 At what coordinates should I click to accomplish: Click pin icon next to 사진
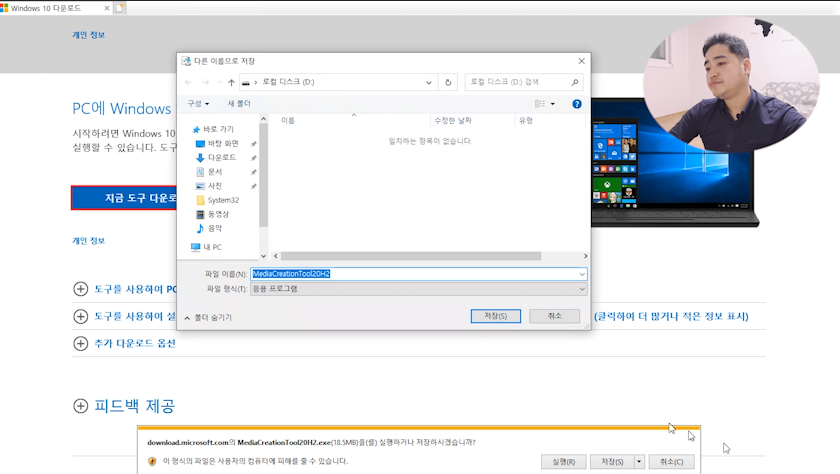pyautogui.click(x=253, y=186)
